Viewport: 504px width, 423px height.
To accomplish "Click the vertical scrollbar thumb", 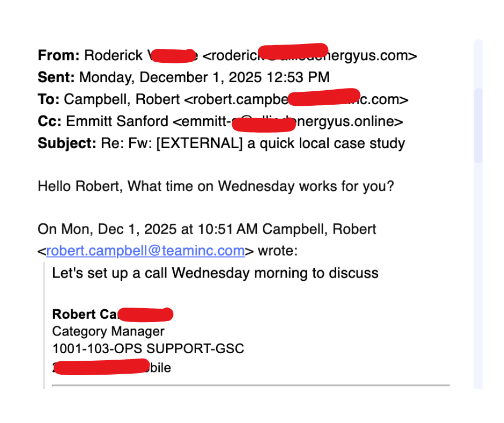I will pos(478,125).
